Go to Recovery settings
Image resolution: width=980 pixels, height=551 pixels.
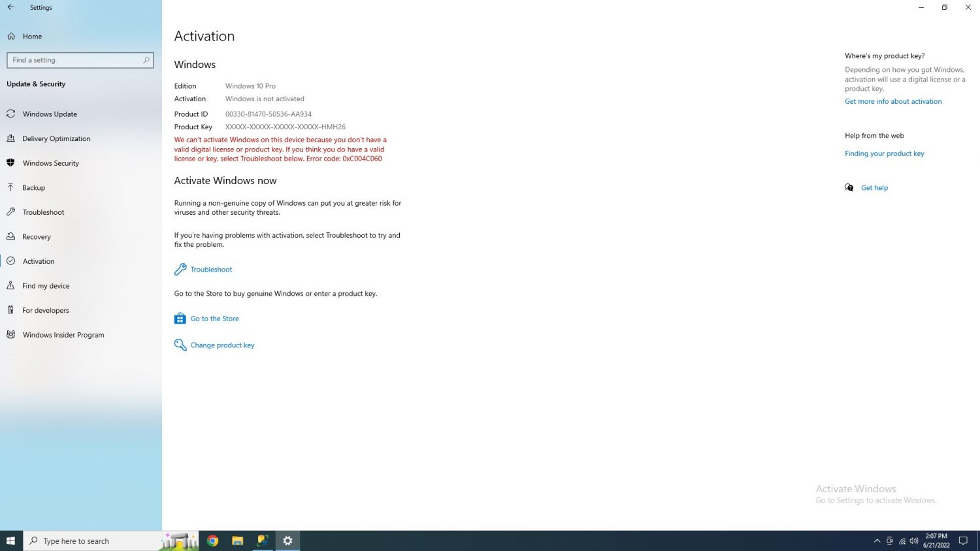[x=37, y=237]
